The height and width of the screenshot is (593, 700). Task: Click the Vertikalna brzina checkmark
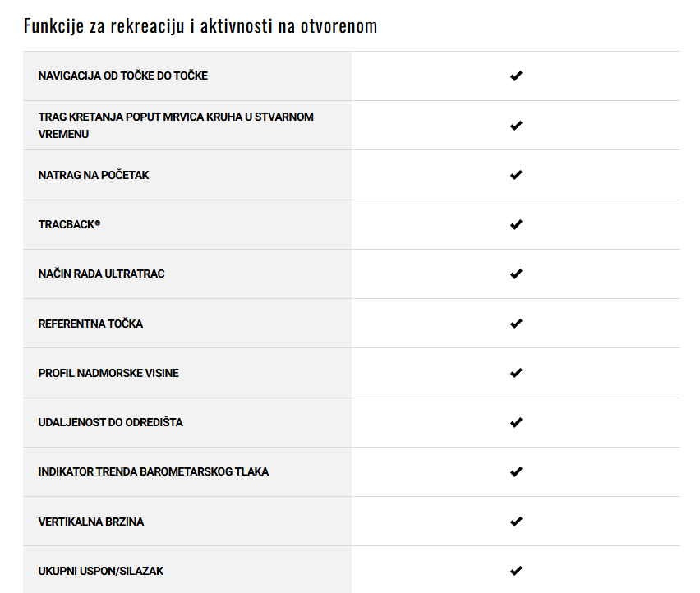(516, 522)
